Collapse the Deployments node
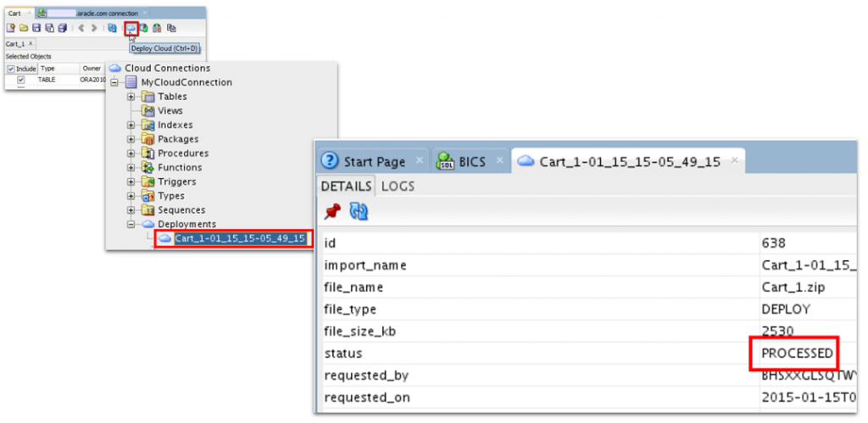Image resolution: width=868 pixels, height=423 pixels. 131,224
